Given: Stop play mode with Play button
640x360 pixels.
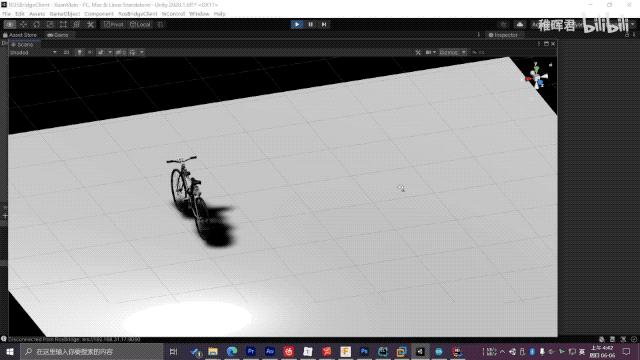Looking at the screenshot, I should click(297, 24).
